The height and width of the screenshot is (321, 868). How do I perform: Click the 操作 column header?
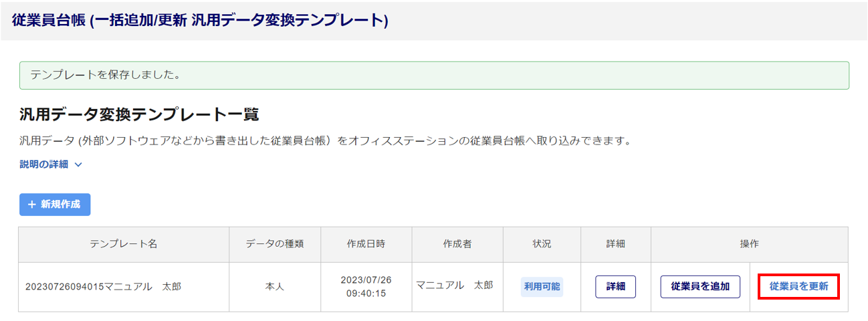749,244
